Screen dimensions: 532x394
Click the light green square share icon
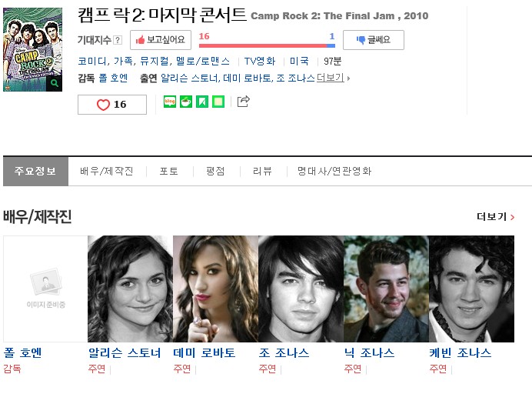(218, 102)
